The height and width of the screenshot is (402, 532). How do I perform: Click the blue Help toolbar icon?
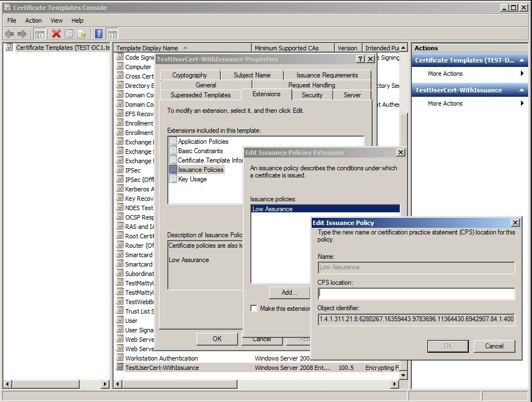(x=99, y=34)
